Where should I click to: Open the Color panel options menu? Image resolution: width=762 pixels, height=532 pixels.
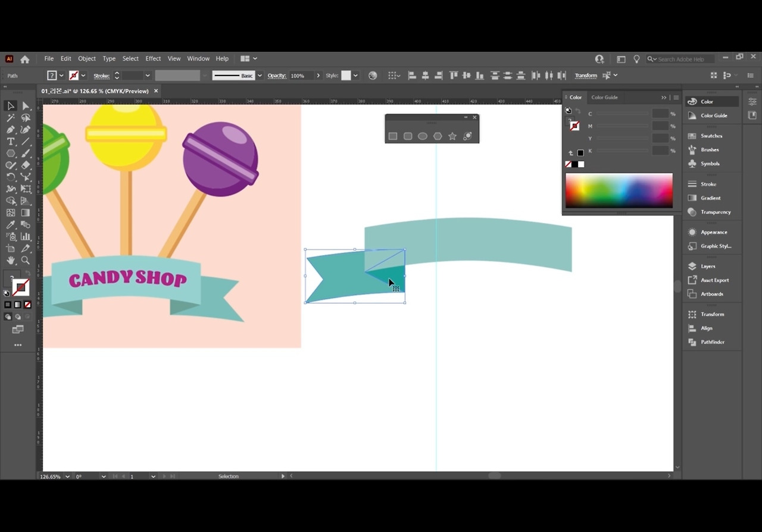[676, 98]
